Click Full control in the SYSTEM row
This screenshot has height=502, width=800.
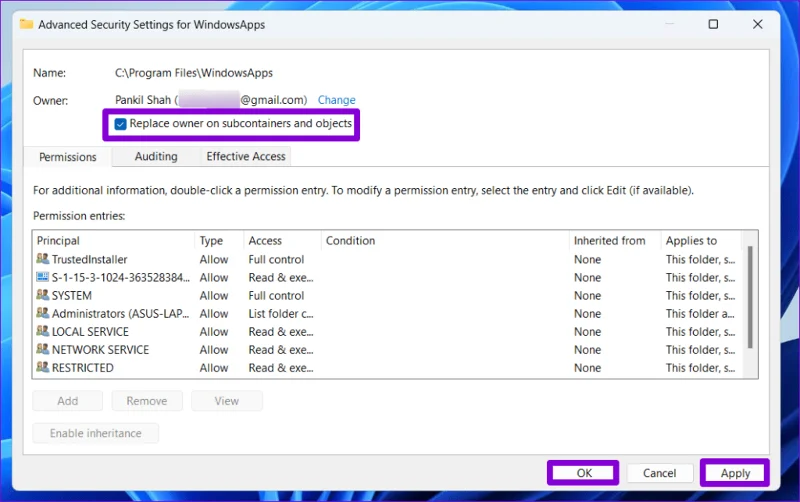[x=276, y=295]
